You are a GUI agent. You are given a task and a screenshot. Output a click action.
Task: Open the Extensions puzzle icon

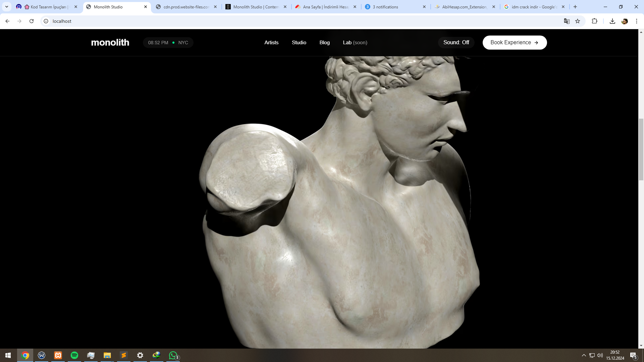[594, 21]
